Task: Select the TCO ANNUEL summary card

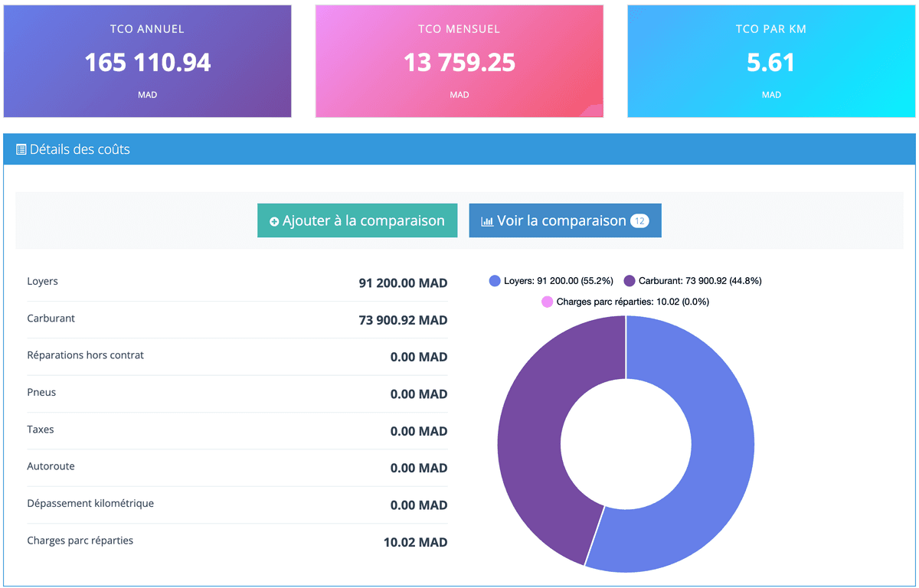Action: click(x=147, y=61)
